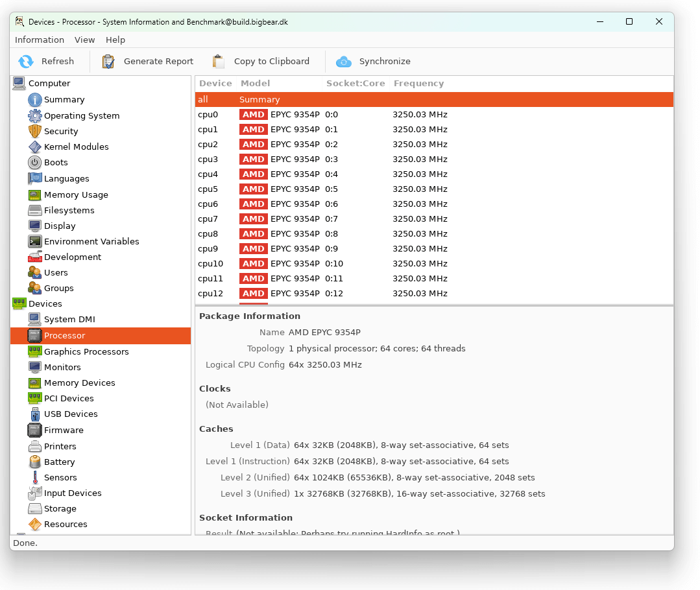Select the Printers icon
This screenshot has width=700, height=590.
35,446
